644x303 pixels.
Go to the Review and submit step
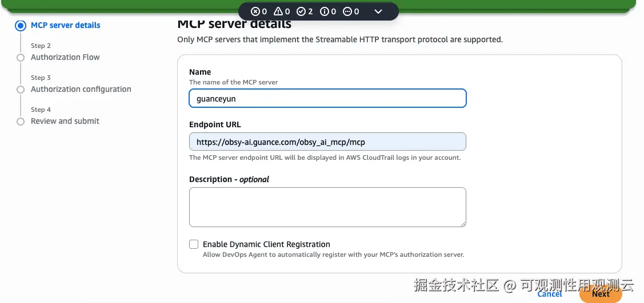pos(65,121)
